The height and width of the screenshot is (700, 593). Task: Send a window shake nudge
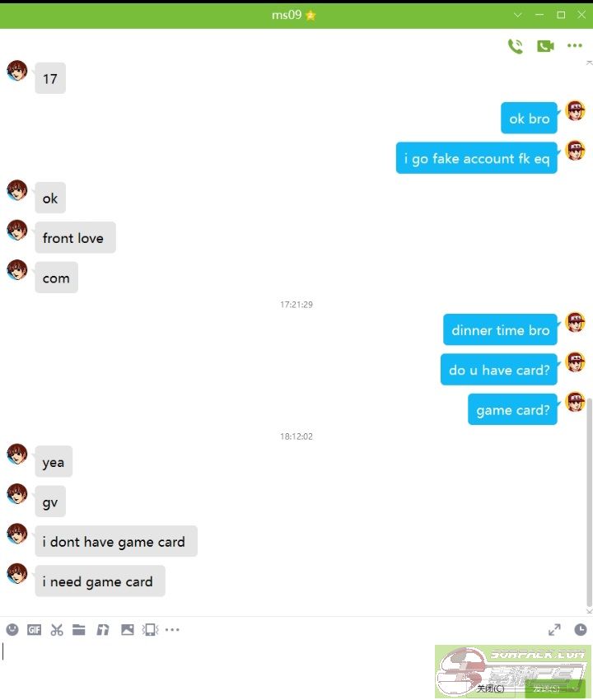pyautogui.click(x=150, y=629)
